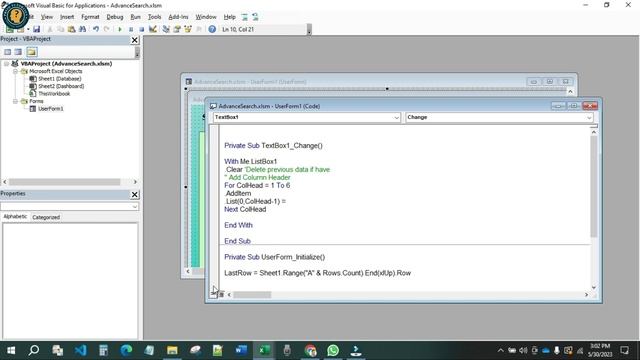Viewport: 640px width, 360px height.
Task: Open taskbar Search
Action: tap(34, 350)
